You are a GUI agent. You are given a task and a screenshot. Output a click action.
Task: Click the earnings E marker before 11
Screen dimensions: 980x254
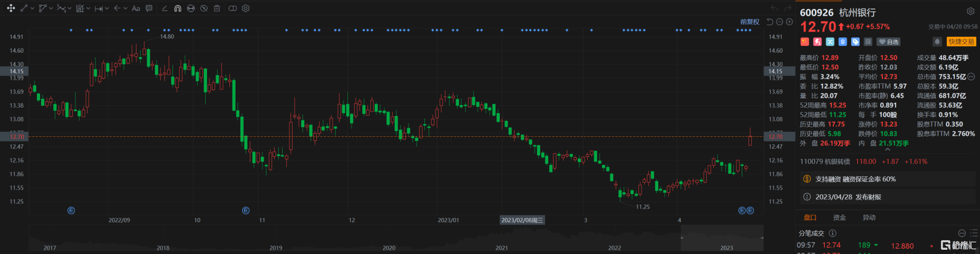tap(246, 210)
